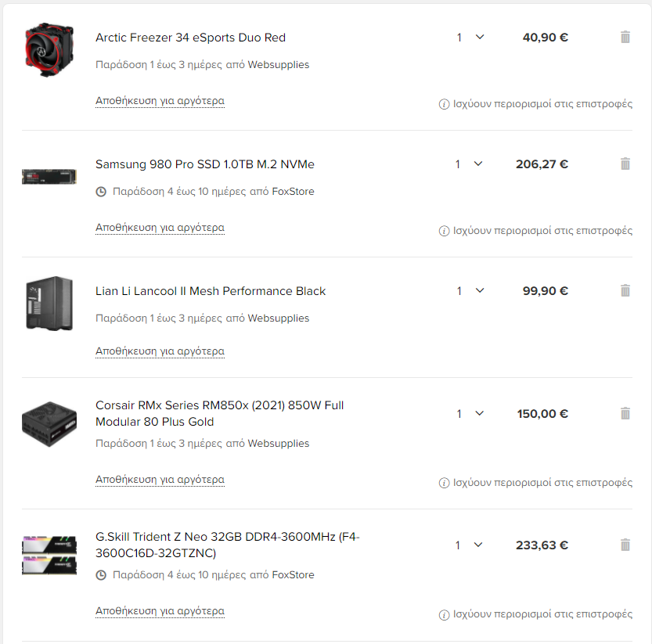The height and width of the screenshot is (644, 652).
Task: Click the G.Skill Trident Z Neo RAM image
Action: tap(49, 556)
